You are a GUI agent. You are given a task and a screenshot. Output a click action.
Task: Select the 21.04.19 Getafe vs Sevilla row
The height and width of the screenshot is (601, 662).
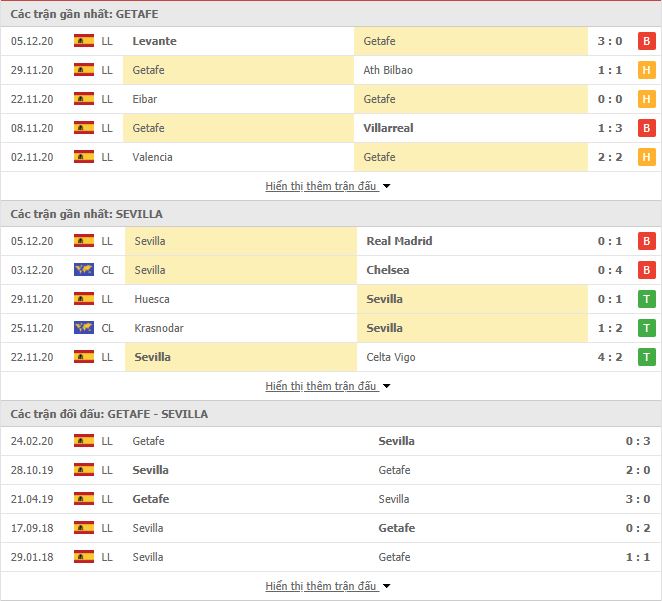click(x=331, y=499)
